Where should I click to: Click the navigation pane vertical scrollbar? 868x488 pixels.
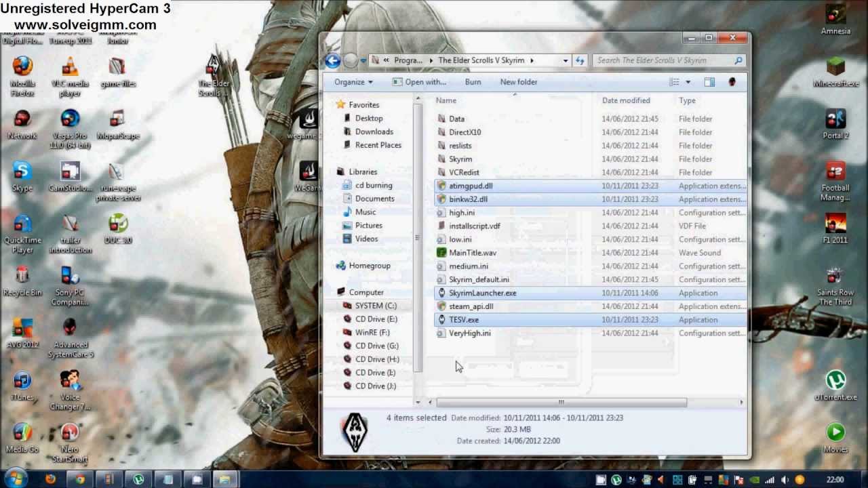[x=417, y=237]
